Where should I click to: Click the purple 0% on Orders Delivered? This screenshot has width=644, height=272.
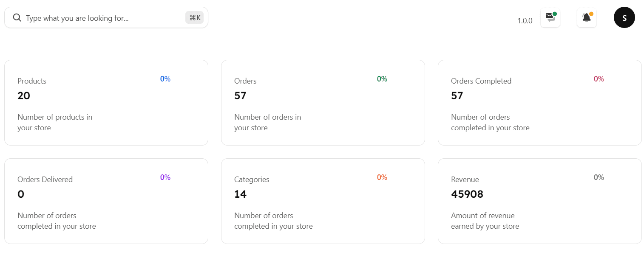(x=165, y=177)
